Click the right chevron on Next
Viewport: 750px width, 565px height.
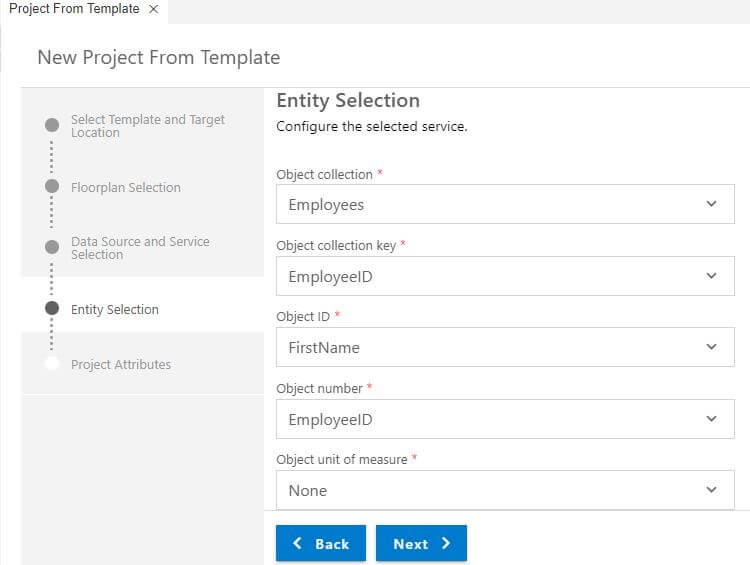(446, 543)
